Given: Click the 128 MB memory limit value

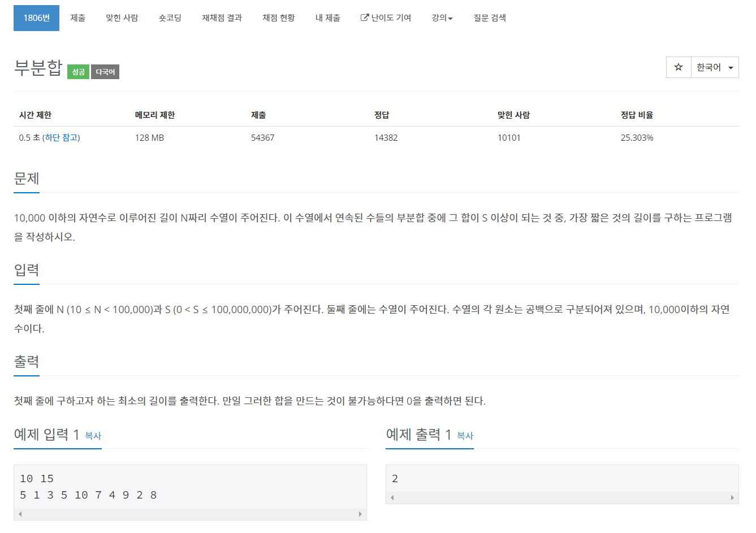Looking at the screenshot, I should [x=149, y=138].
